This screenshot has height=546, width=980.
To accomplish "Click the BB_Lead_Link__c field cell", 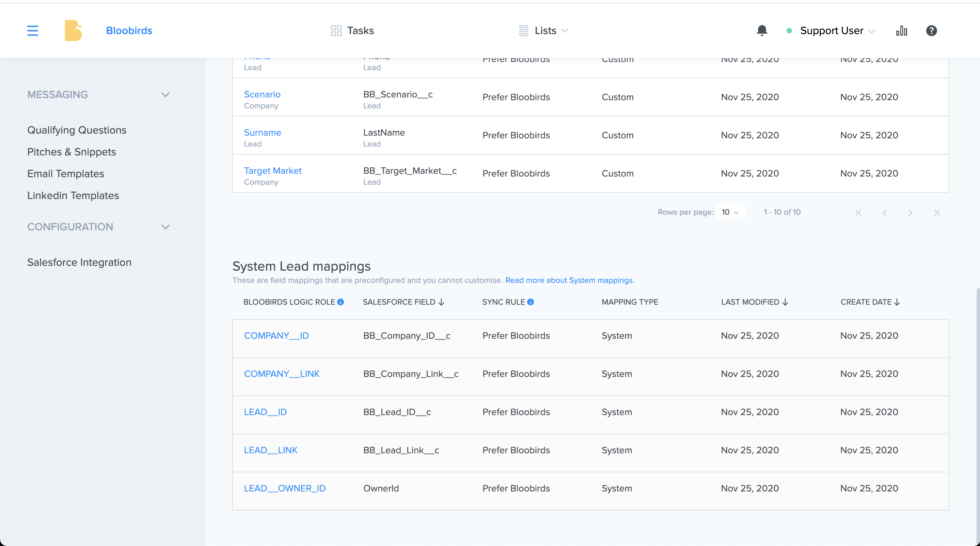I will 401,450.
